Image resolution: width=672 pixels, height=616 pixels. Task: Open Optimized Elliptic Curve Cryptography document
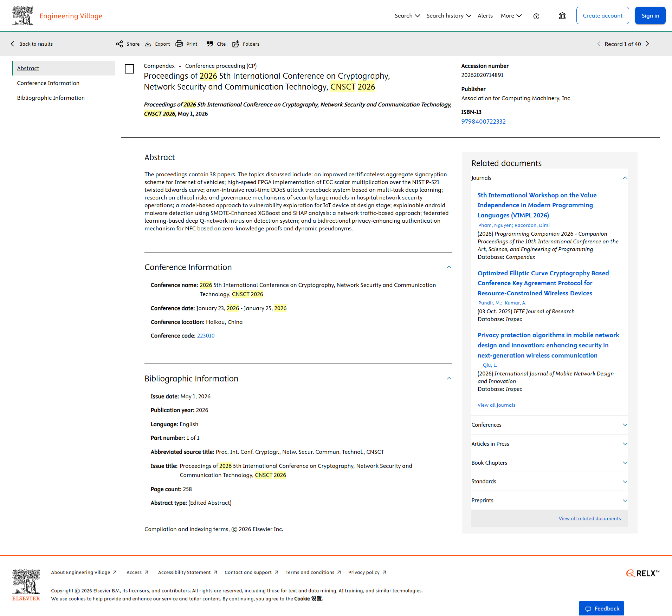pos(543,283)
